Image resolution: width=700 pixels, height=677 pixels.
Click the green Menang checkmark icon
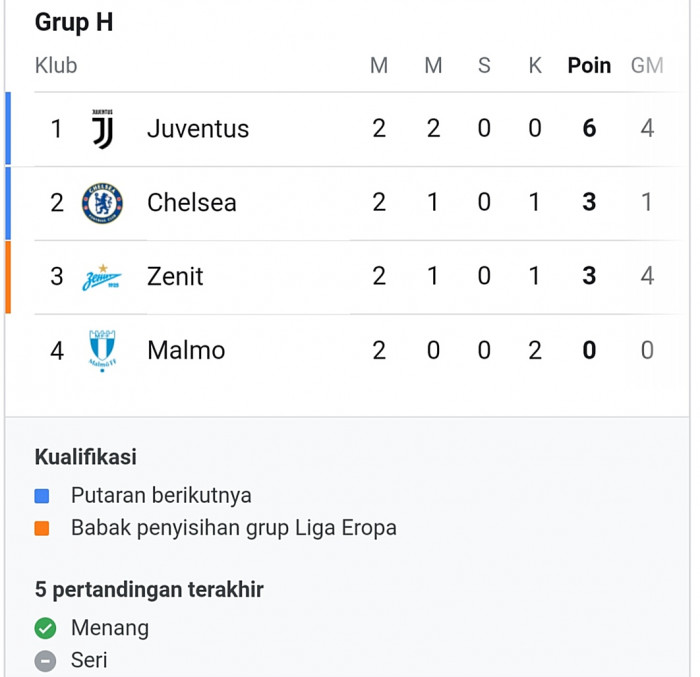(45, 628)
